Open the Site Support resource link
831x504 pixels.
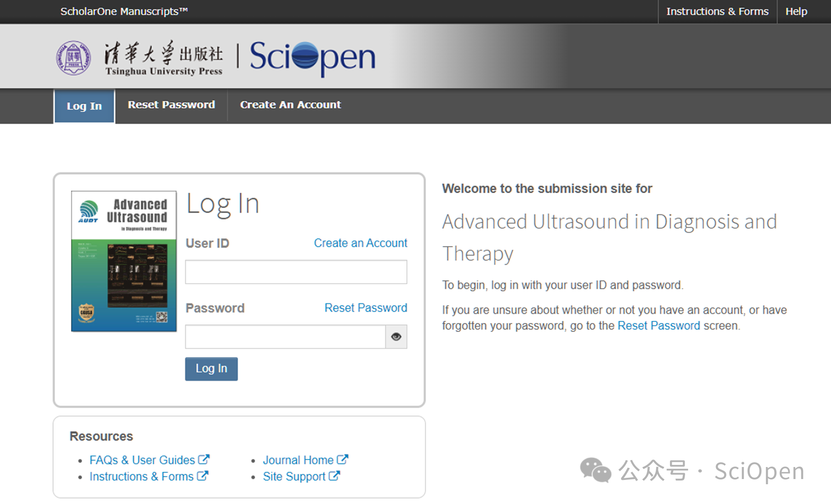[294, 476]
